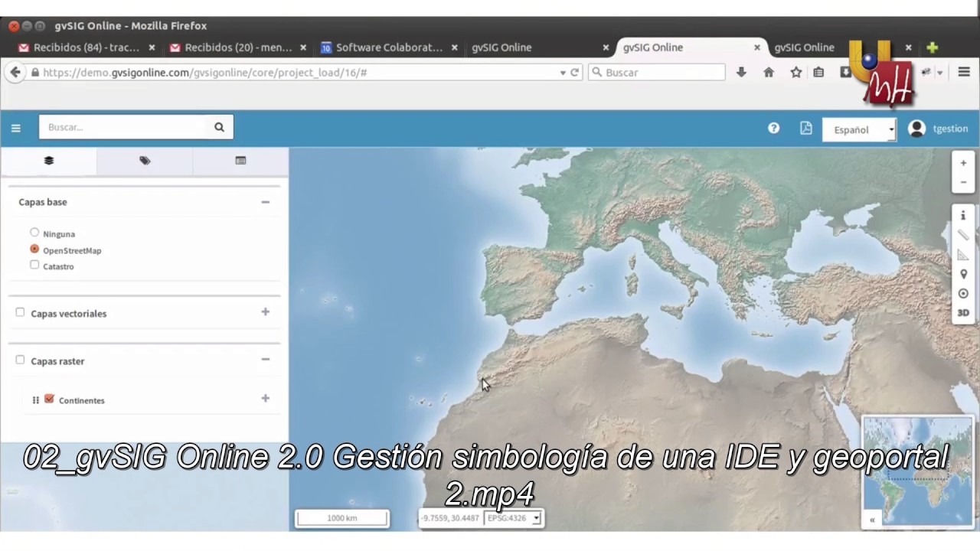Toggle Capas vectoriales group checkbox
This screenshot has width=980, height=551.
(20, 312)
